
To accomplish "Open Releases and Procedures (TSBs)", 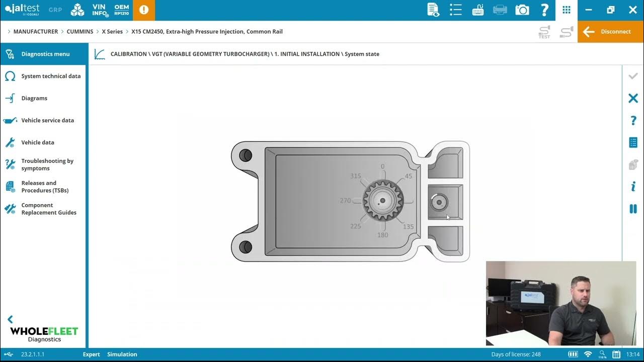I will [x=43, y=187].
